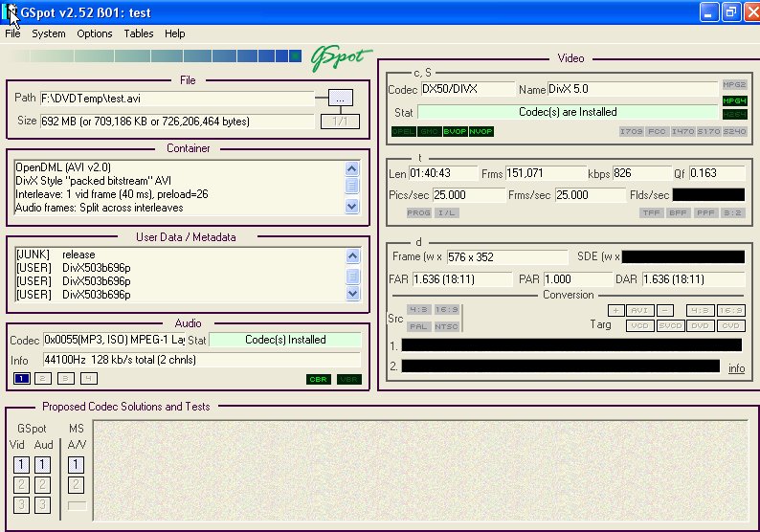Click the S170 colorimetry indicator
This screenshot has width=760, height=532.
(708, 131)
